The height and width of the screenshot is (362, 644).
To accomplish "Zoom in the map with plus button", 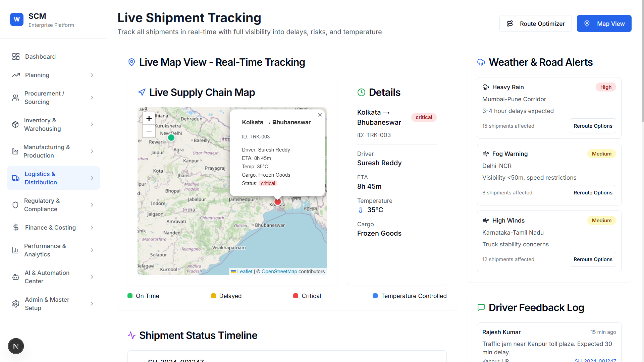I will tap(149, 118).
